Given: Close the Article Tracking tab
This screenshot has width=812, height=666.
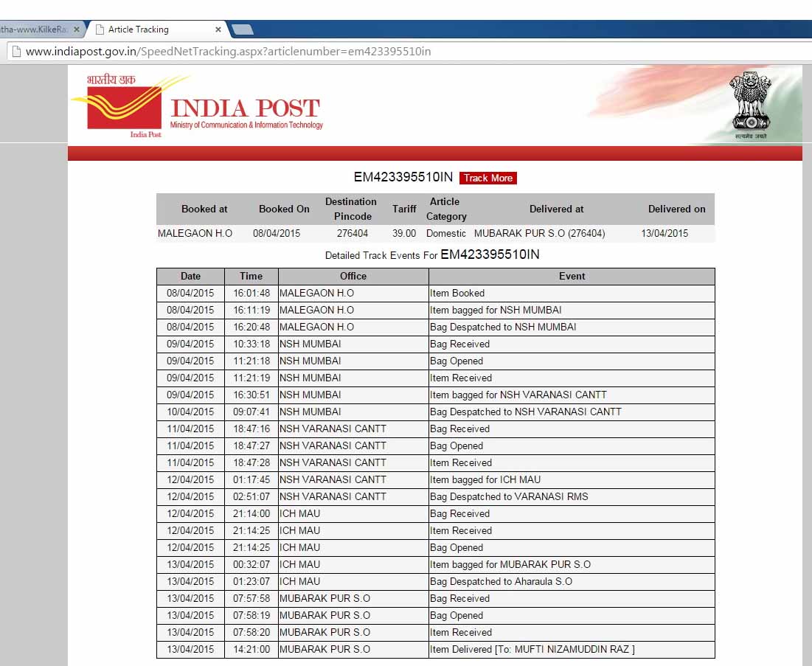Looking at the screenshot, I should coord(218,30).
